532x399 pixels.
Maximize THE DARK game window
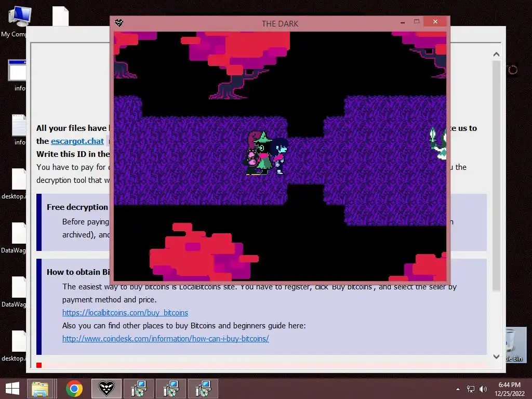[x=417, y=22]
